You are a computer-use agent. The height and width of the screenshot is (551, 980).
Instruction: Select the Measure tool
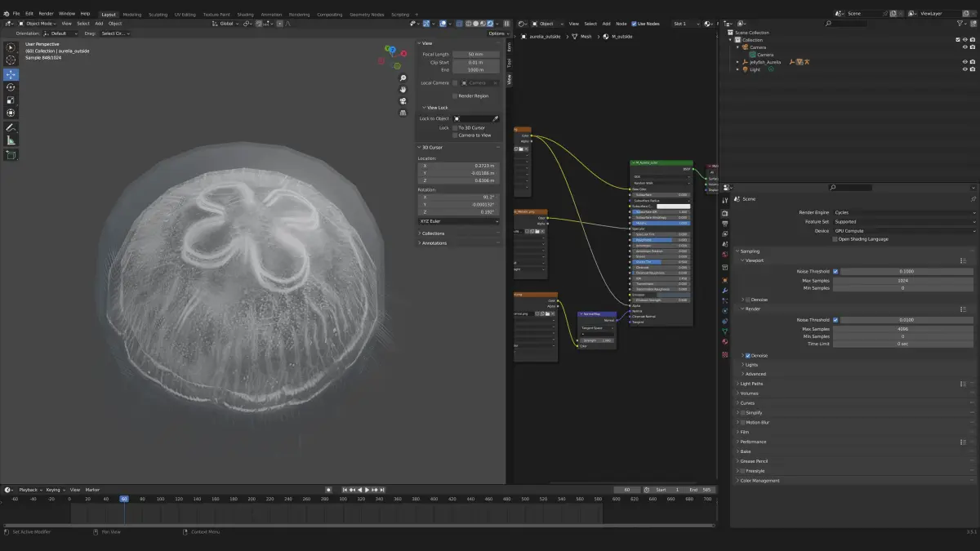click(11, 140)
